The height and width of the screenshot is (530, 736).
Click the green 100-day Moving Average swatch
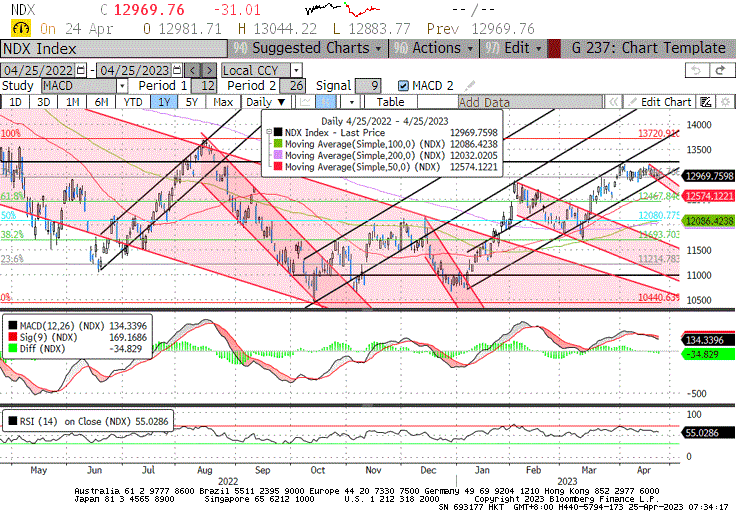278,144
